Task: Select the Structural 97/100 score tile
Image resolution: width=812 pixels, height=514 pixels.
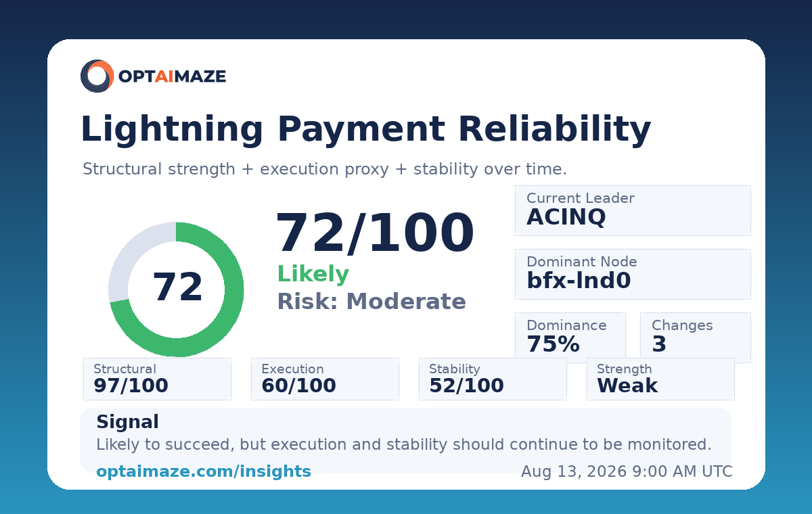Action: tap(157, 379)
